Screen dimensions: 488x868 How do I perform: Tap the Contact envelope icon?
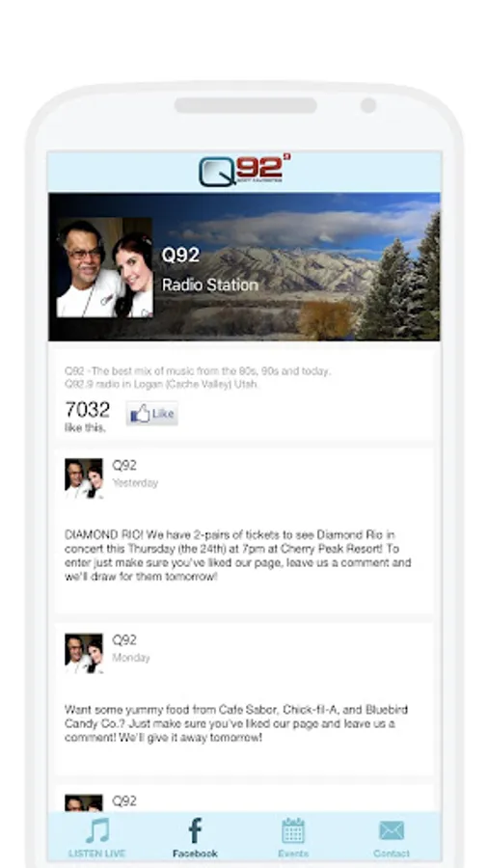392,831
